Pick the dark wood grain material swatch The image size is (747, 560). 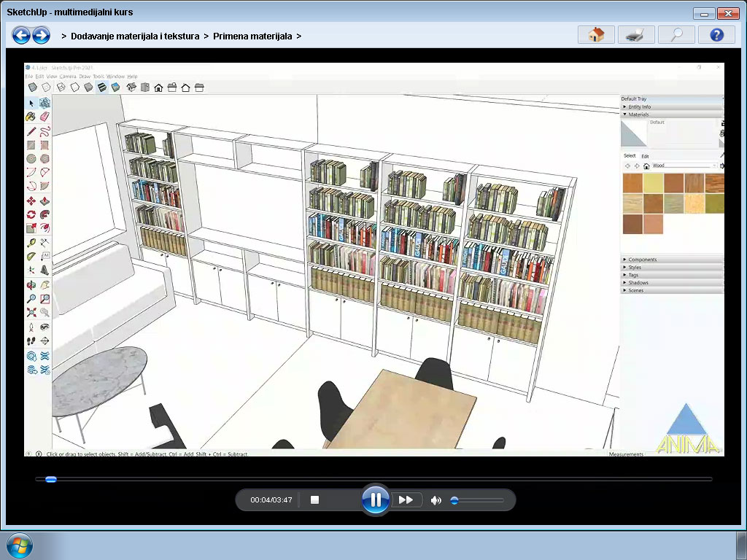[692, 182]
